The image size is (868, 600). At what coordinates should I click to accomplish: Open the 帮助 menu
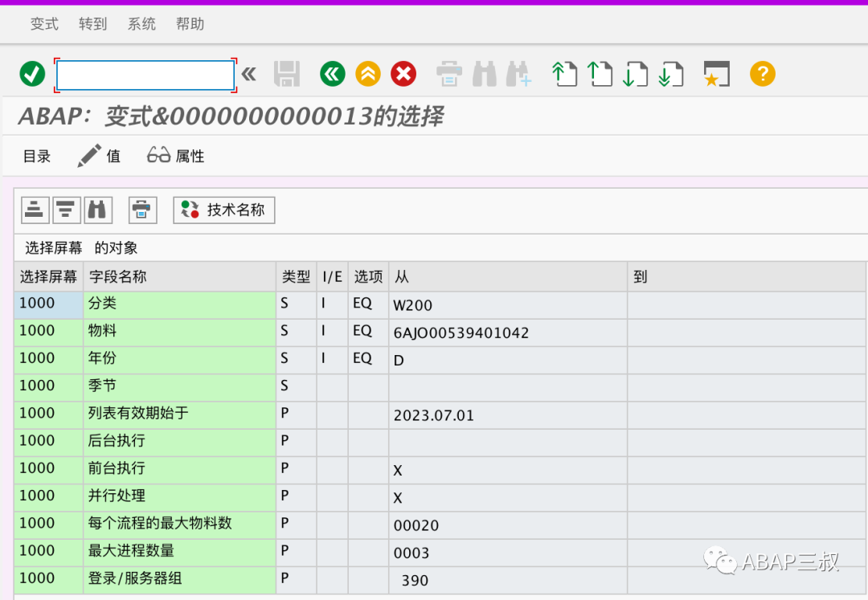click(x=190, y=24)
